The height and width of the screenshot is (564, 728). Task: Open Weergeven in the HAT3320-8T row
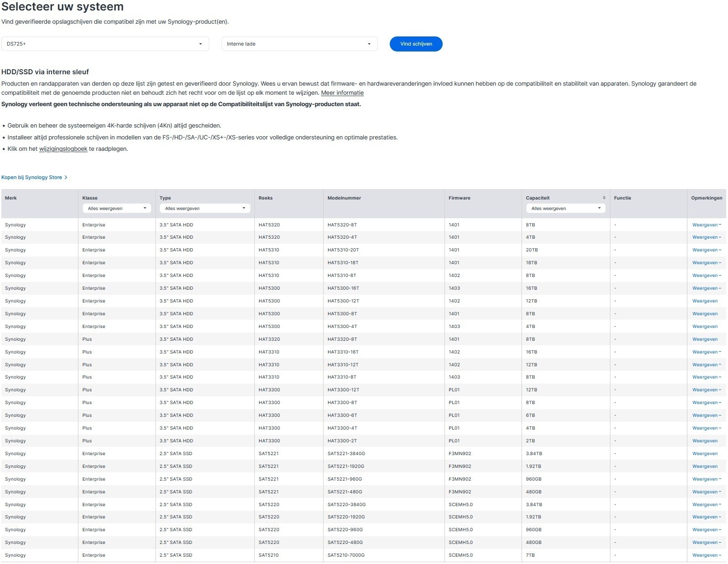[x=705, y=339]
